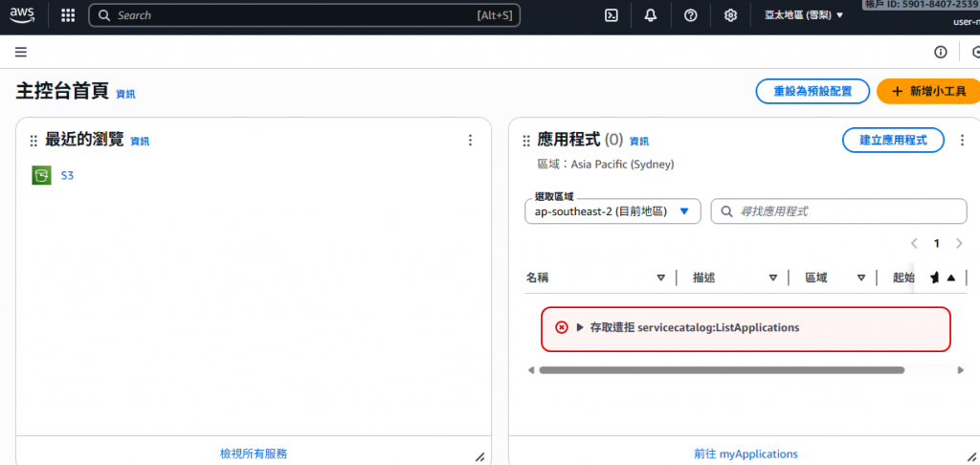
Task: Go to the next page of applications
Action: click(x=959, y=243)
